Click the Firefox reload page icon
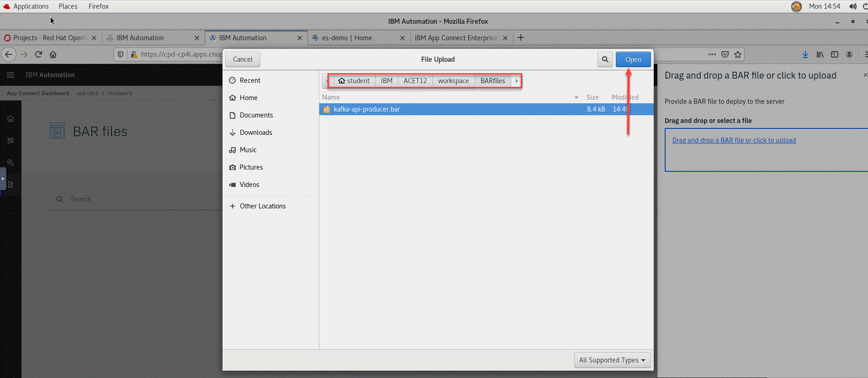 (39, 54)
